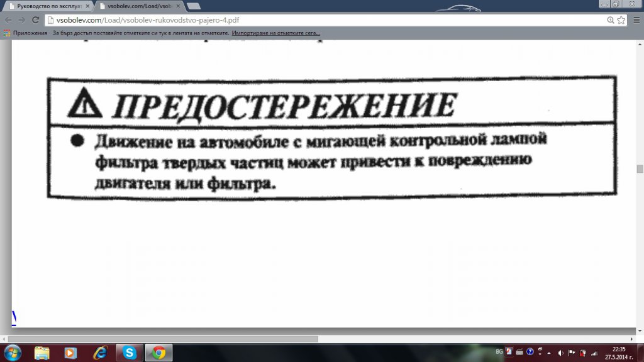Click the keyboard tray icon
Viewport: 644px width, 362px height.
coord(519,352)
